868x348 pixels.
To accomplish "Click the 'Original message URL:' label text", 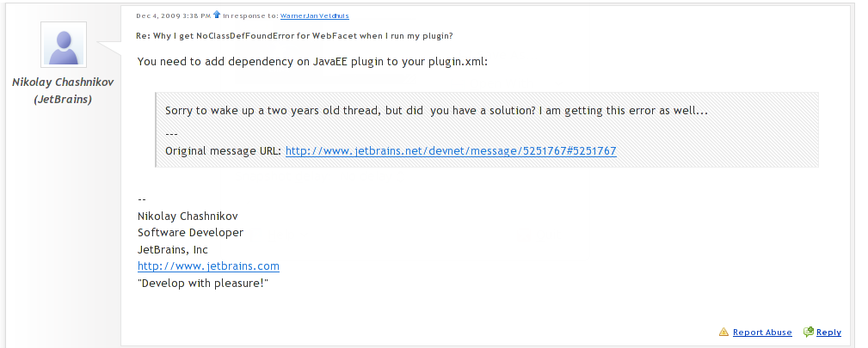I will [x=224, y=151].
